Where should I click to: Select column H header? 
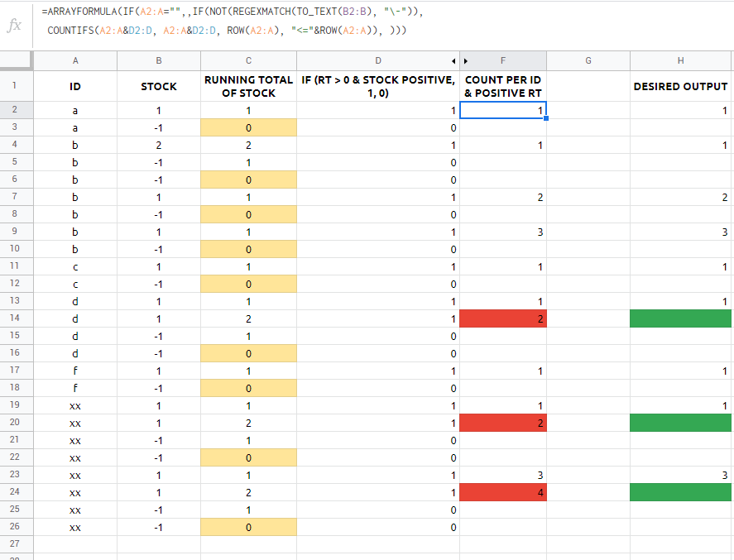coord(681,61)
